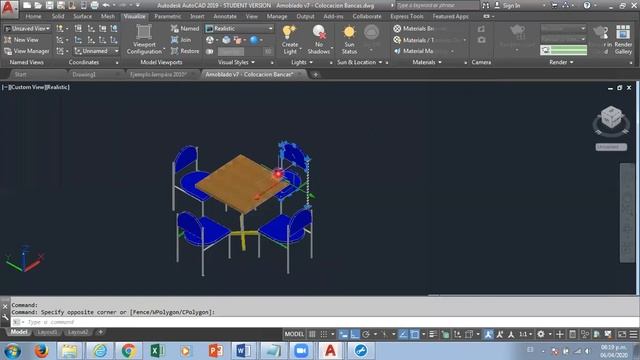
Task: Click the Named viewports button
Action: 185,29
